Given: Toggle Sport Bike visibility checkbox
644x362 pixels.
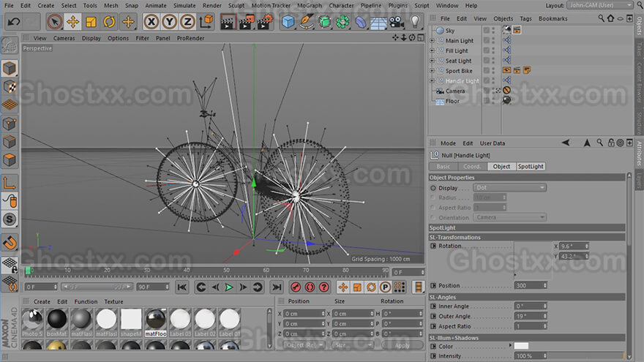Looking at the screenshot, I should [486, 71].
